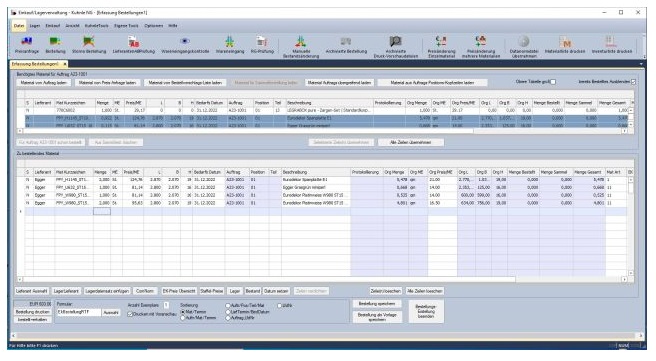Select the Auftrag.LfdNr radio button
This screenshot has width=656, height=361.
(x=228, y=318)
